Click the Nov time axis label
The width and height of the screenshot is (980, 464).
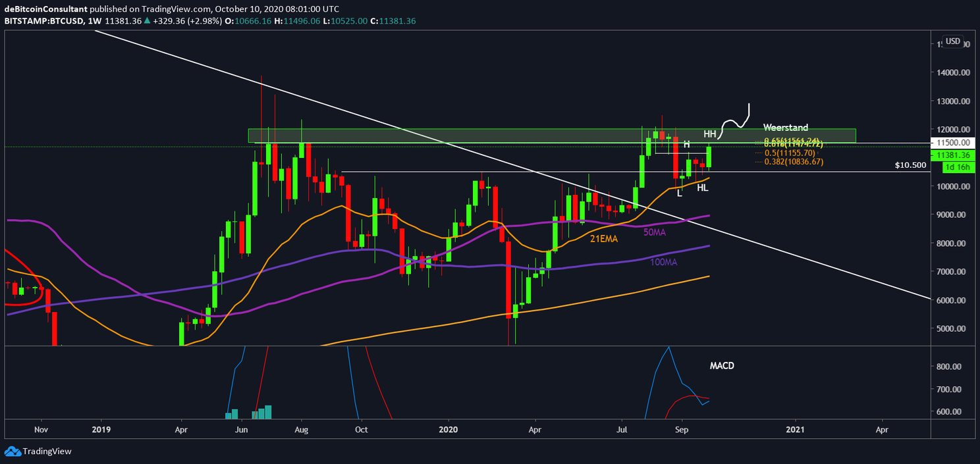point(41,428)
